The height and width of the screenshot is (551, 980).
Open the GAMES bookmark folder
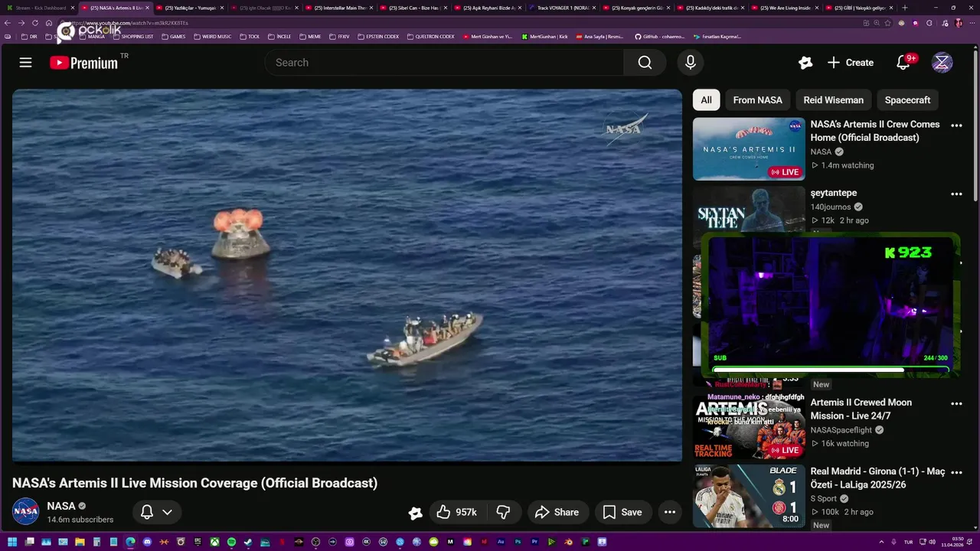tap(174, 36)
